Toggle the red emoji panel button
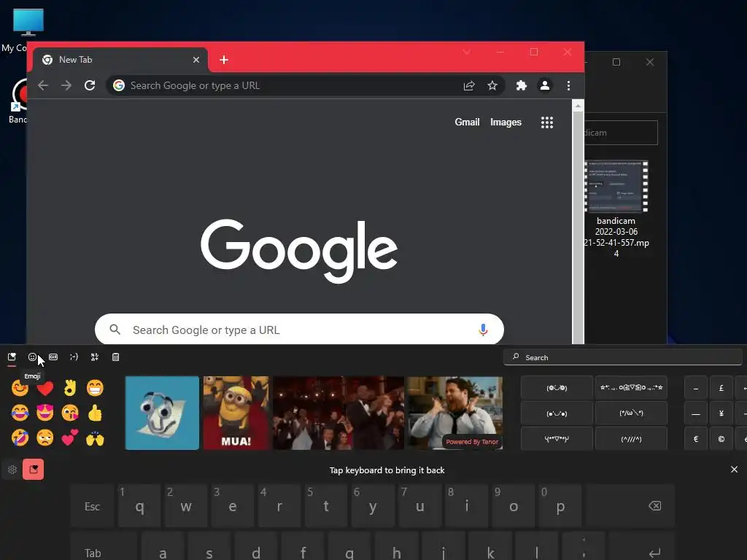 point(34,470)
